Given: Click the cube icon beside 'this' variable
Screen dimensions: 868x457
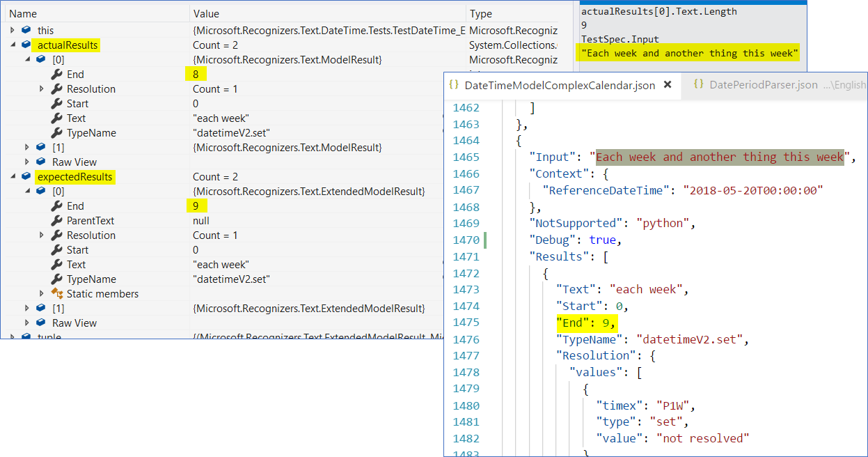Looking at the screenshot, I should click(26, 30).
